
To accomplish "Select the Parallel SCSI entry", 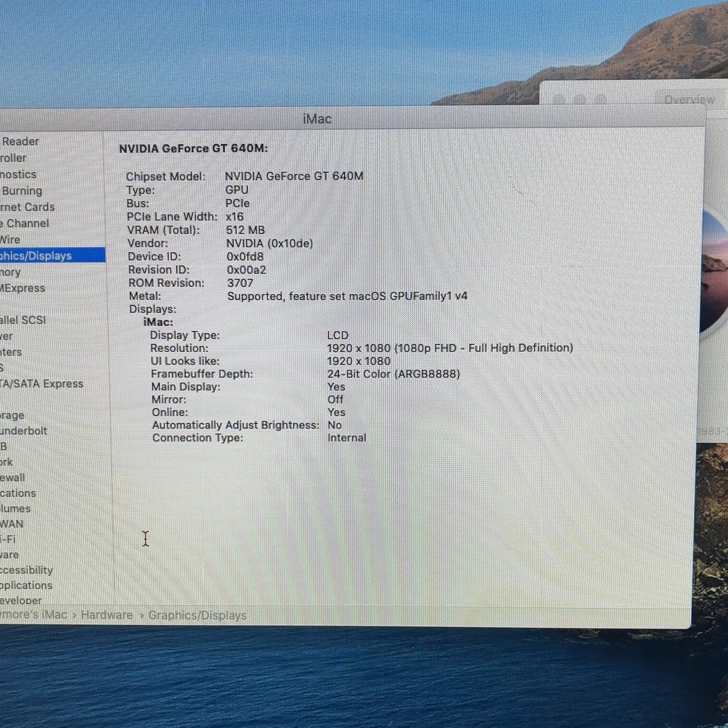I will 23,320.
